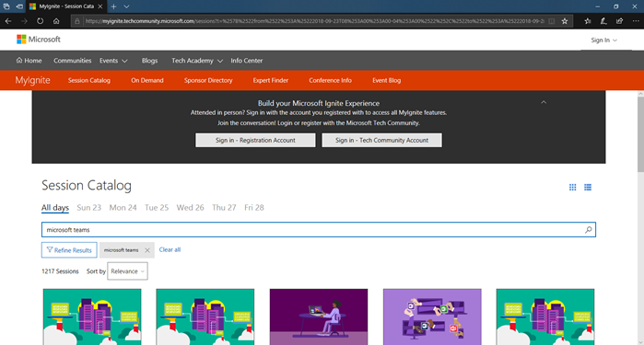The height and width of the screenshot is (345, 644).
Task: Go to Home in navigation bar
Action: [29, 61]
